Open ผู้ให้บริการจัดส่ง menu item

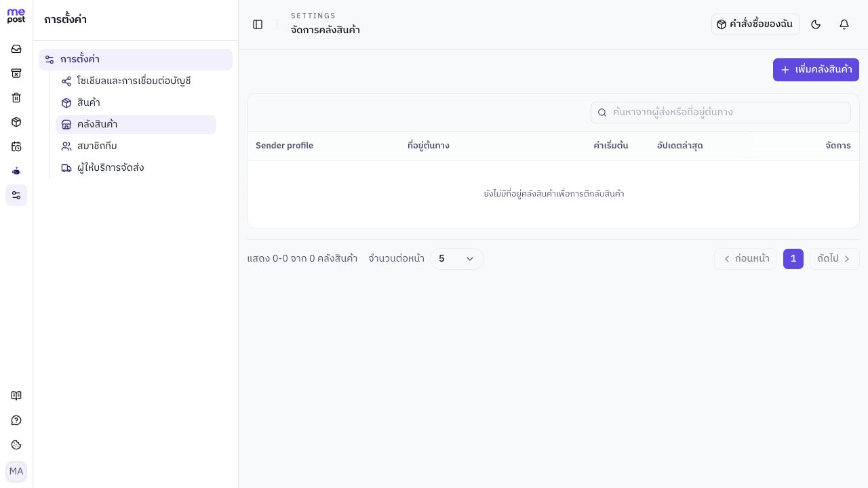pyautogui.click(x=136, y=168)
